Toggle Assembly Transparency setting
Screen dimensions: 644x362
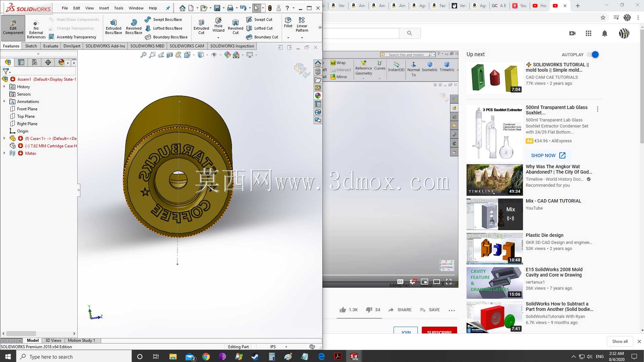73,37
